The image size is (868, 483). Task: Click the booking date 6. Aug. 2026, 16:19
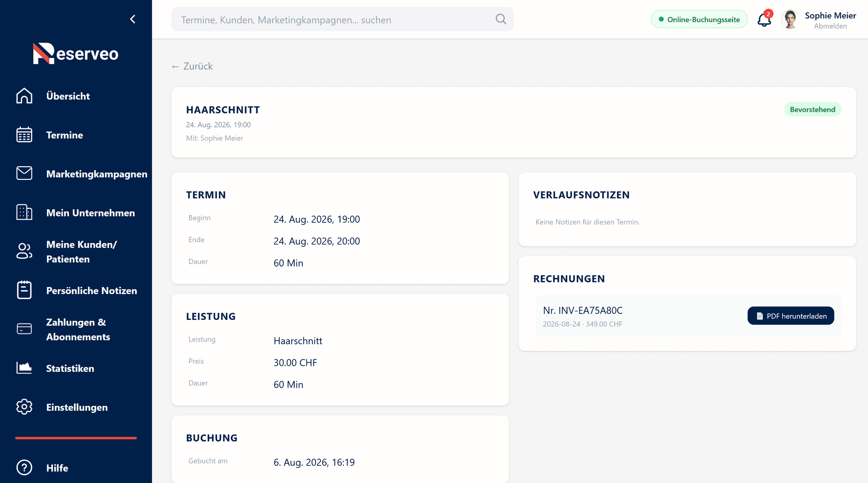[314, 462]
